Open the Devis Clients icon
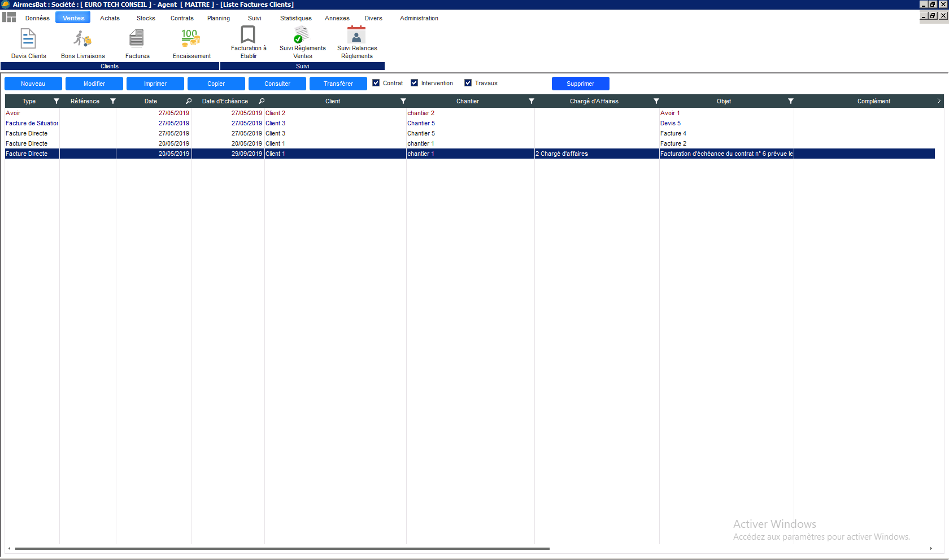The height and width of the screenshot is (560, 949). [x=28, y=40]
